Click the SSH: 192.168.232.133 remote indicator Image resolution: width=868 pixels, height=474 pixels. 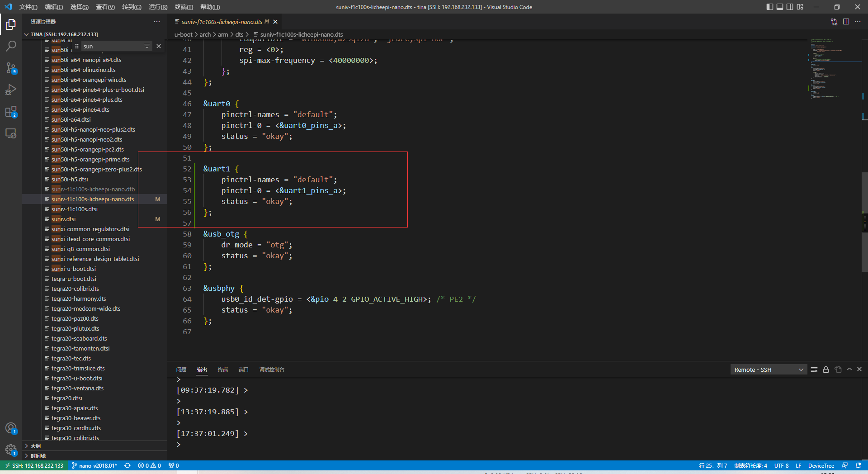(x=34, y=465)
